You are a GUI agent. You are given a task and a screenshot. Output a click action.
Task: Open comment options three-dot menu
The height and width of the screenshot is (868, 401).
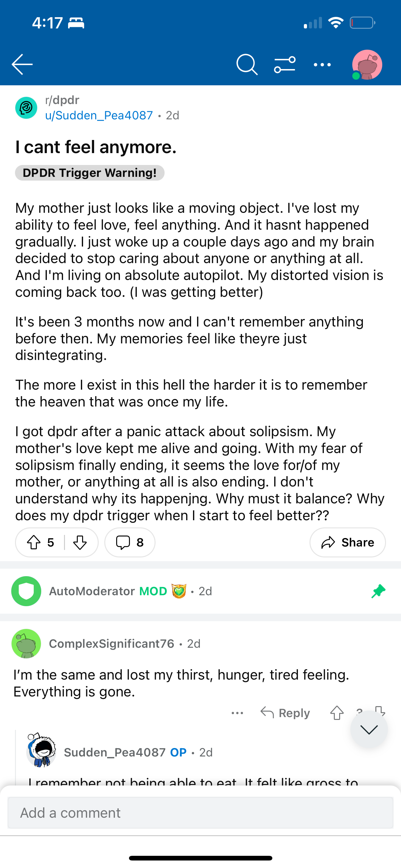[x=237, y=713]
